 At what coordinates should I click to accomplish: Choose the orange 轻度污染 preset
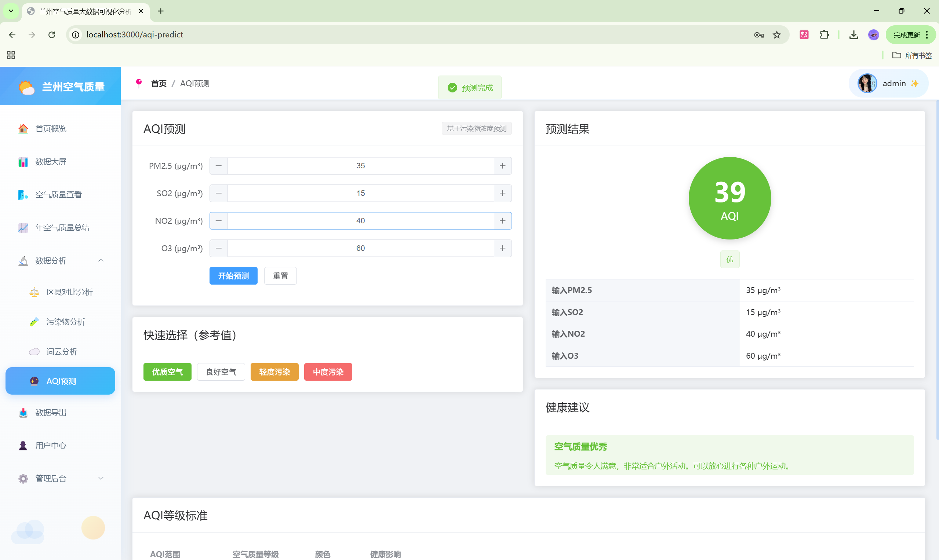pyautogui.click(x=274, y=372)
